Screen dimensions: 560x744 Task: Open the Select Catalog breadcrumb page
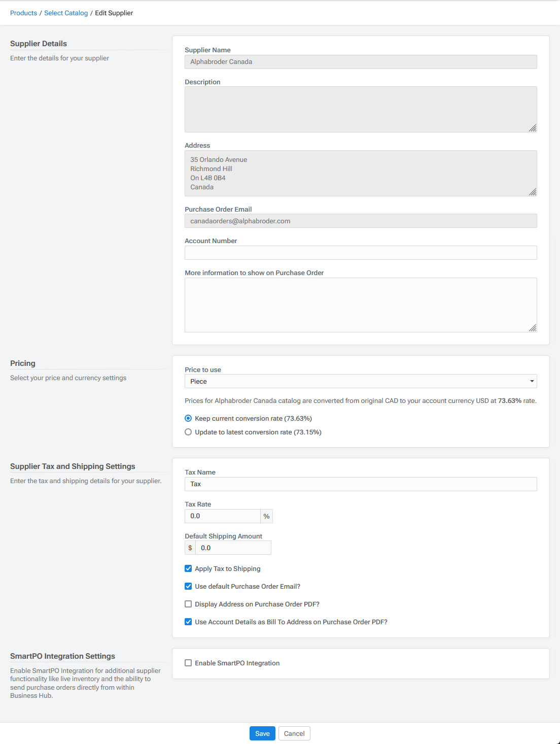point(66,13)
